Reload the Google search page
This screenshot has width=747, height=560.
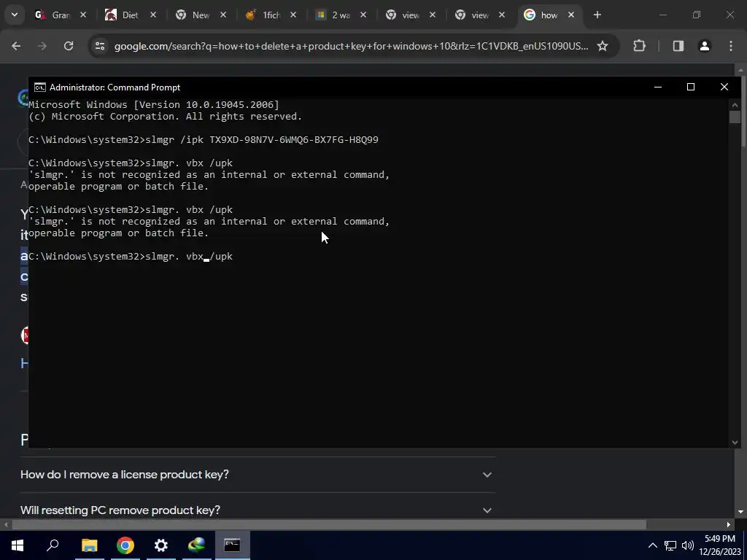(x=69, y=46)
